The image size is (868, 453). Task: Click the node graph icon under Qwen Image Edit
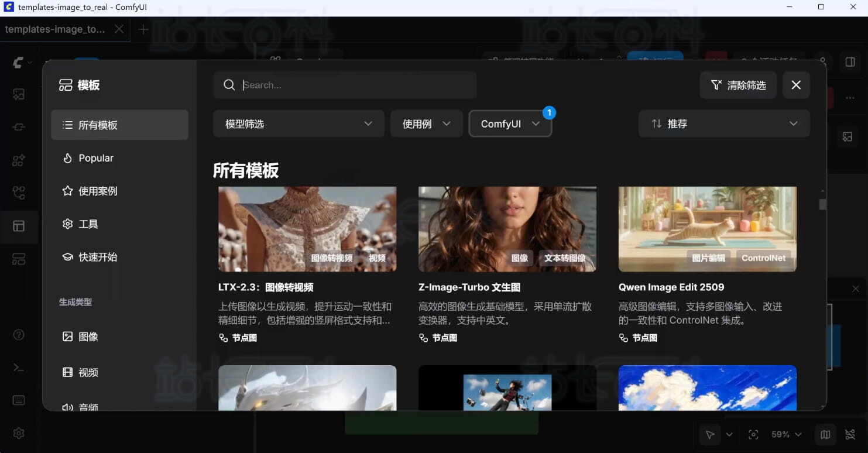coord(623,338)
